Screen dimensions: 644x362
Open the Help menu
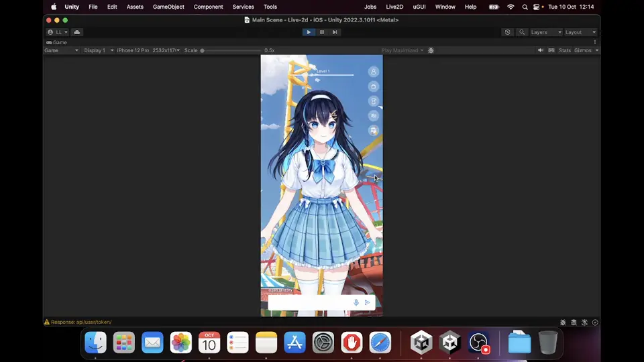(470, 7)
